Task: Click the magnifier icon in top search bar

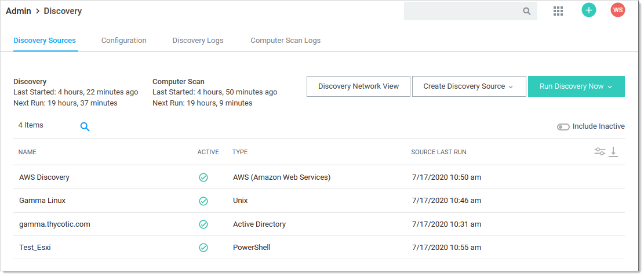Action: pos(526,11)
